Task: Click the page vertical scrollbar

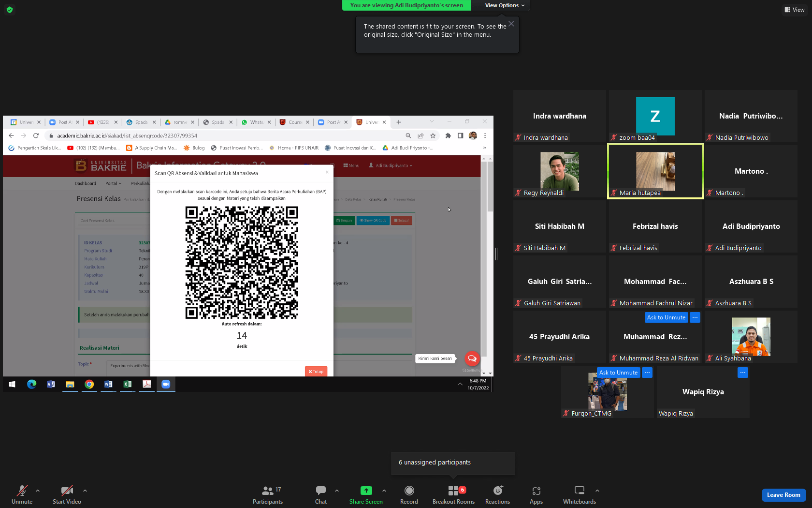Action: click(490, 187)
